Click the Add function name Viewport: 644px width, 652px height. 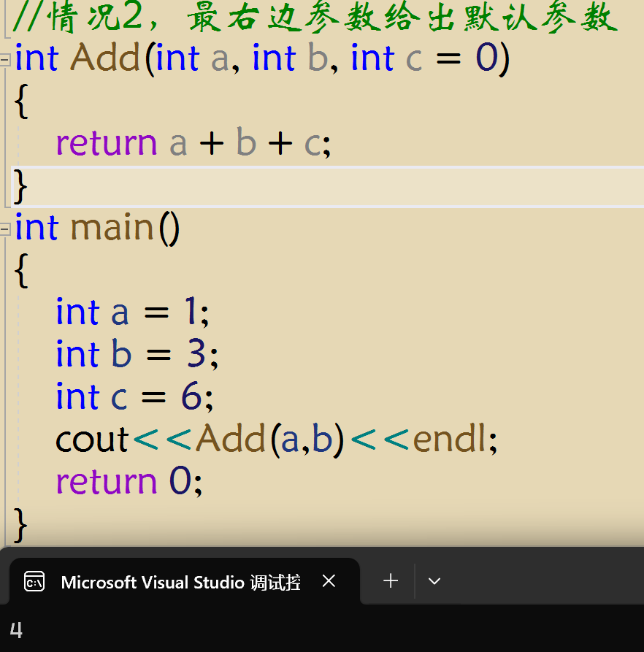pos(104,59)
